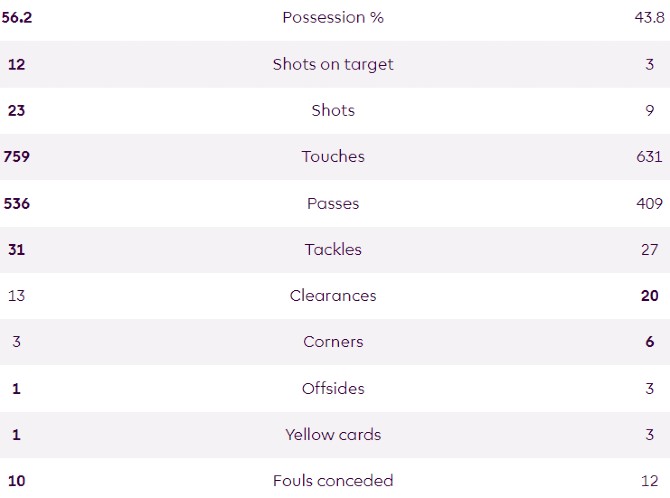Click the Offsides stat label
Screen dimensions: 670x498
click(x=333, y=388)
